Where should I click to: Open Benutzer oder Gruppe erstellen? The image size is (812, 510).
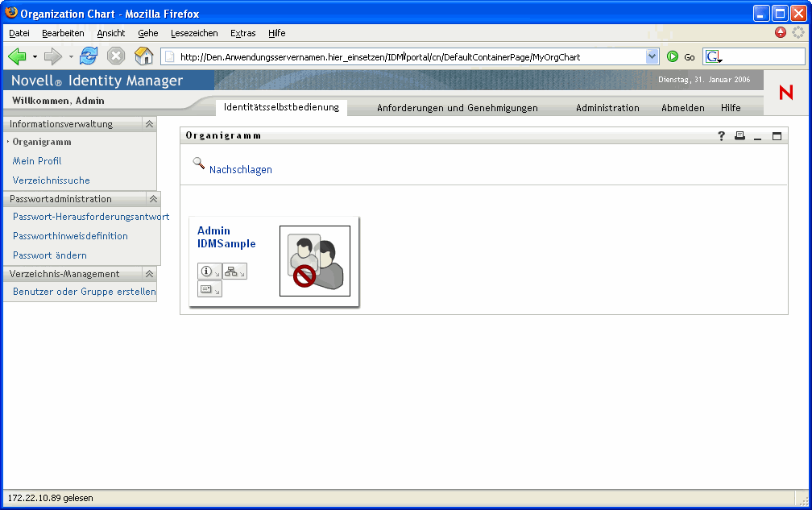85,292
